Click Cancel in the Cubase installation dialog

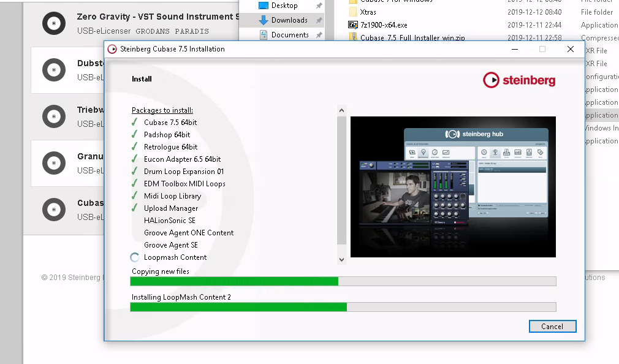point(552,327)
